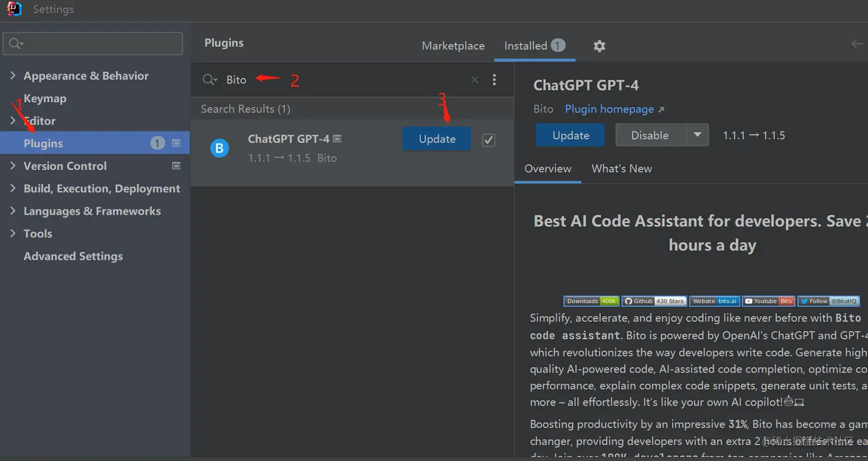Screen dimensions: 868x461
Task: Open the Youtube Bito badge
Action: click(x=769, y=301)
